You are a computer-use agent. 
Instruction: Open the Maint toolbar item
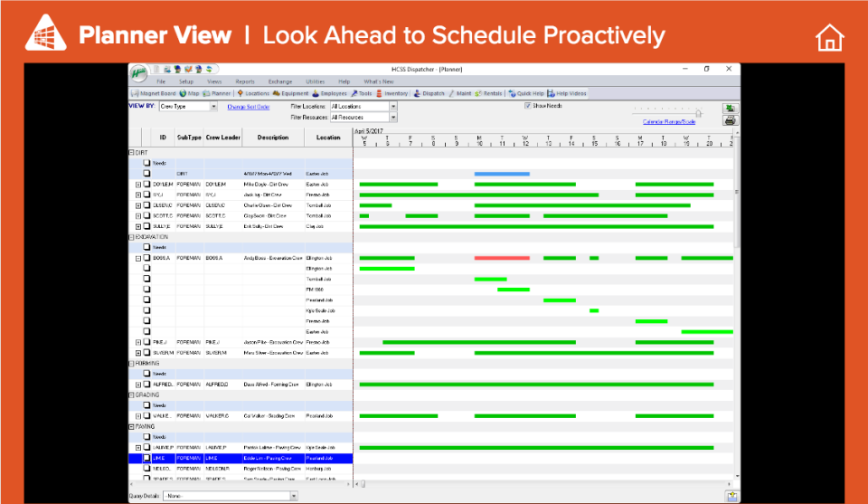tap(460, 93)
